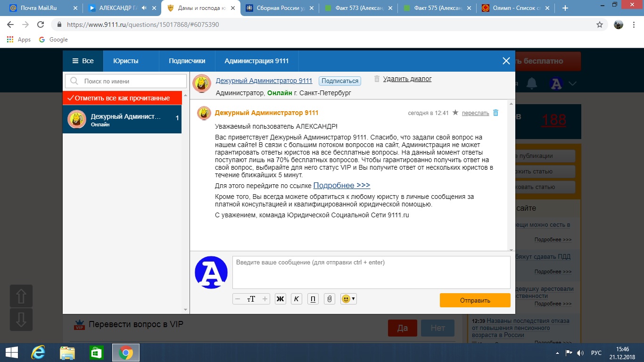
Task: Click the тТ font size icon
Action: (x=251, y=299)
